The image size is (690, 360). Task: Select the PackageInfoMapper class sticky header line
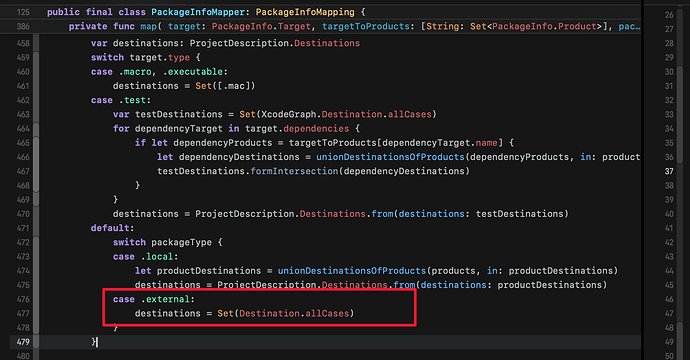click(x=320, y=12)
